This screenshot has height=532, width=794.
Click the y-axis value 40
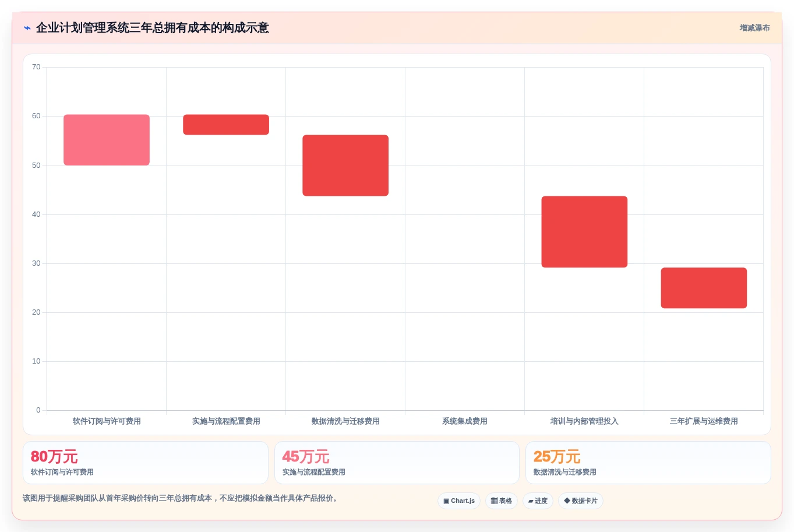click(36, 214)
